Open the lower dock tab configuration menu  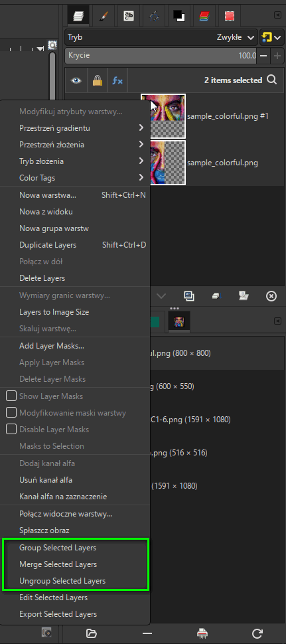(x=278, y=321)
